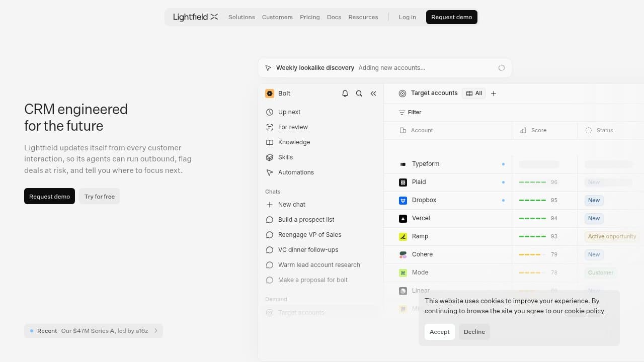Click the Dropbox score bar
Viewport: 644px width, 362px height.
(x=532, y=200)
